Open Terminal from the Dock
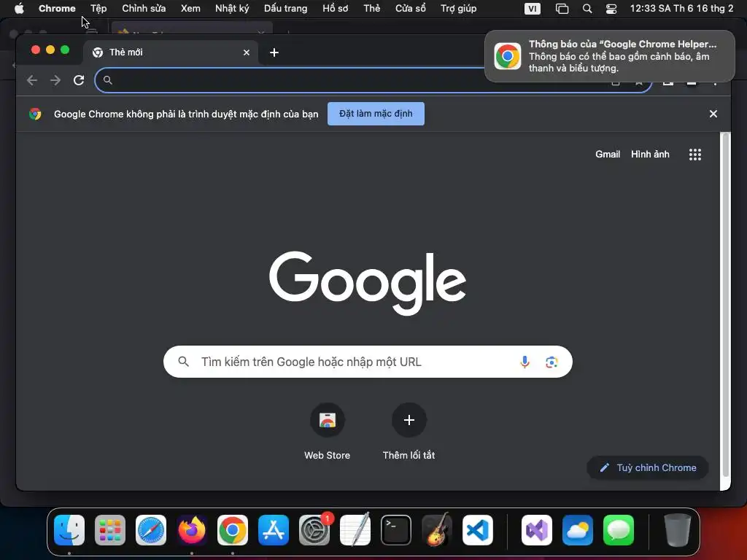Image resolution: width=747 pixels, height=560 pixels. point(396,530)
